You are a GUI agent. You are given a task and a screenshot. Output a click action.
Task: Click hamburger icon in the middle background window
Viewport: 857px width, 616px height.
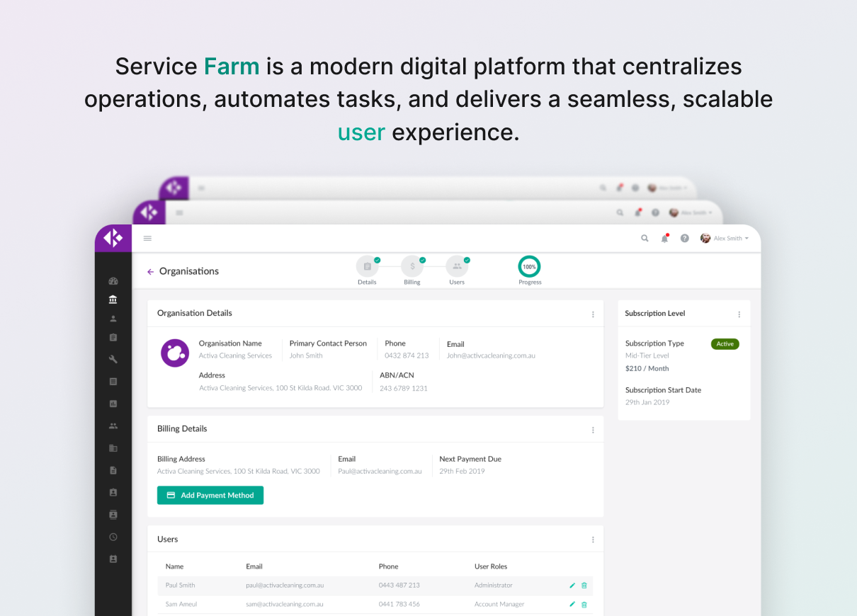(x=179, y=212)
